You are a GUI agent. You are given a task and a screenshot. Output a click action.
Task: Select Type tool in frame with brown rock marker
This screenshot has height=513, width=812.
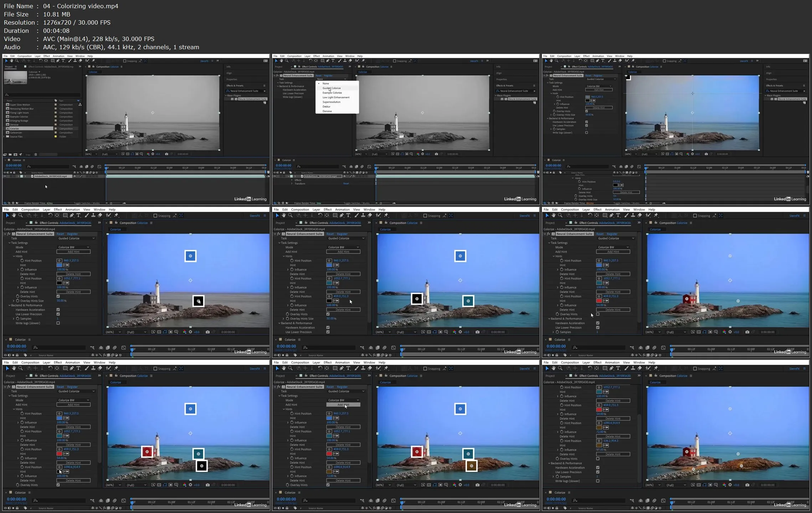[x=348, y=368]
